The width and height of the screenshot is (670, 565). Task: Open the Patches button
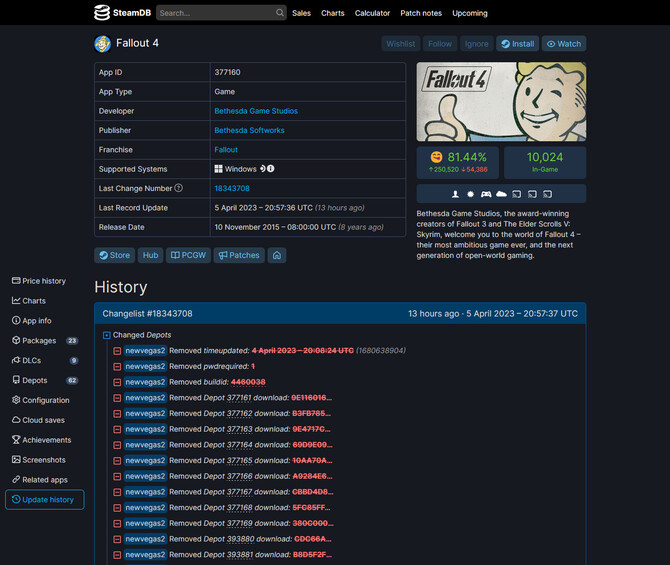point(239,255)
